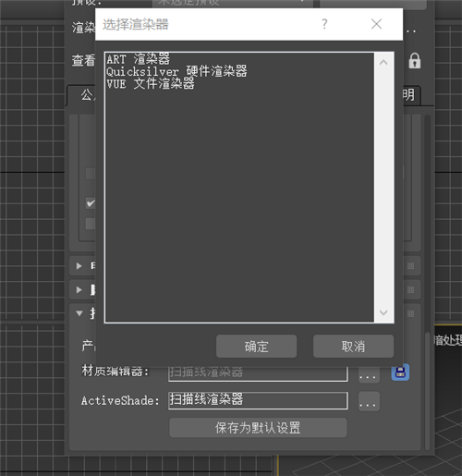This screenshot has height=476, width=462.
Task: Collapse the expanded rollout with down triangle
Action: point(79,313)
